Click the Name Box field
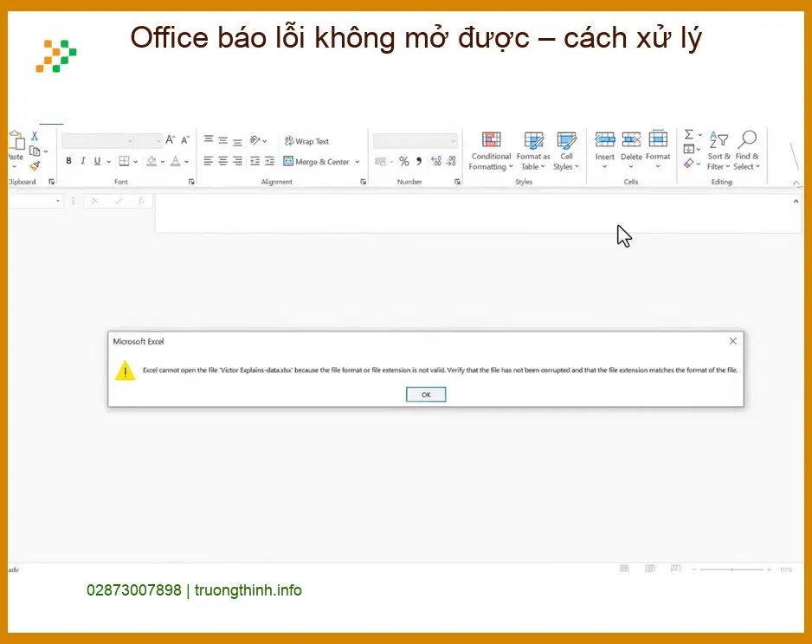Viewport: 812px width, 644px height. click(x=35, y=201)
